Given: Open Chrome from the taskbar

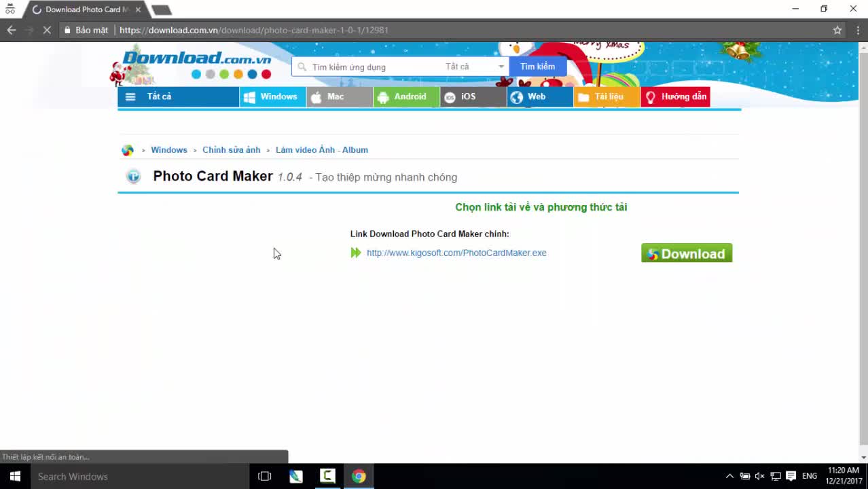Looking at the screenshot, I should point(359,476).
